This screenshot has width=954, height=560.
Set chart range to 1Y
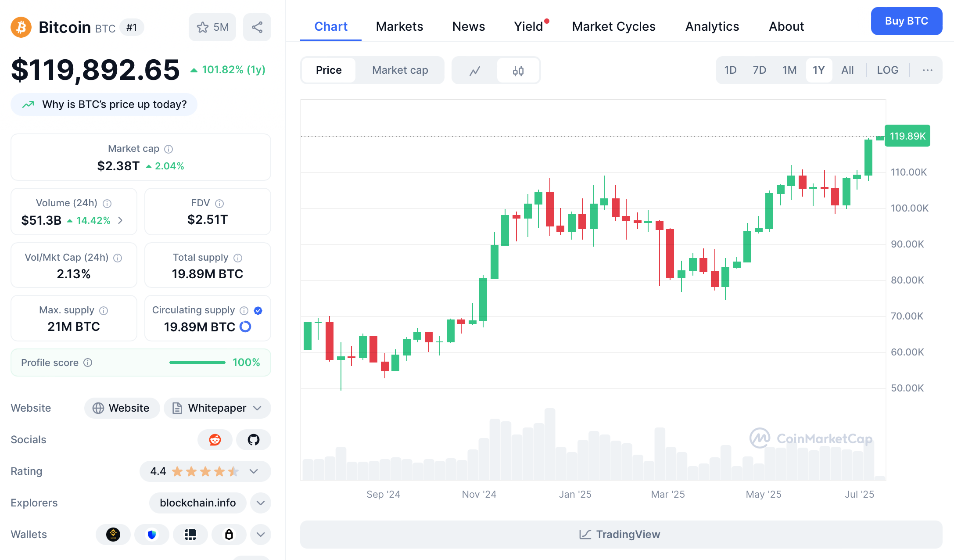click(819, 70)
